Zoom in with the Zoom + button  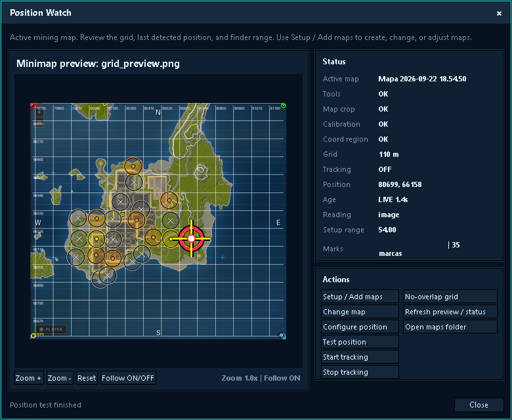click(x=29, y=378)
